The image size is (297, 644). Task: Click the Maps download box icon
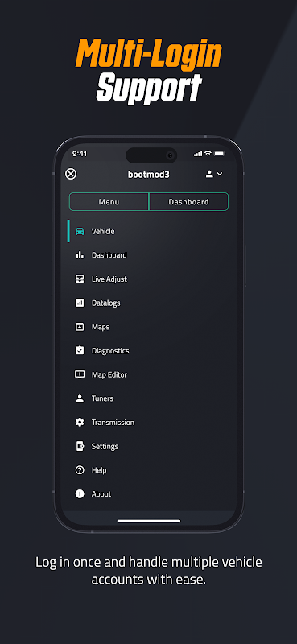click(x=80, y=327)
